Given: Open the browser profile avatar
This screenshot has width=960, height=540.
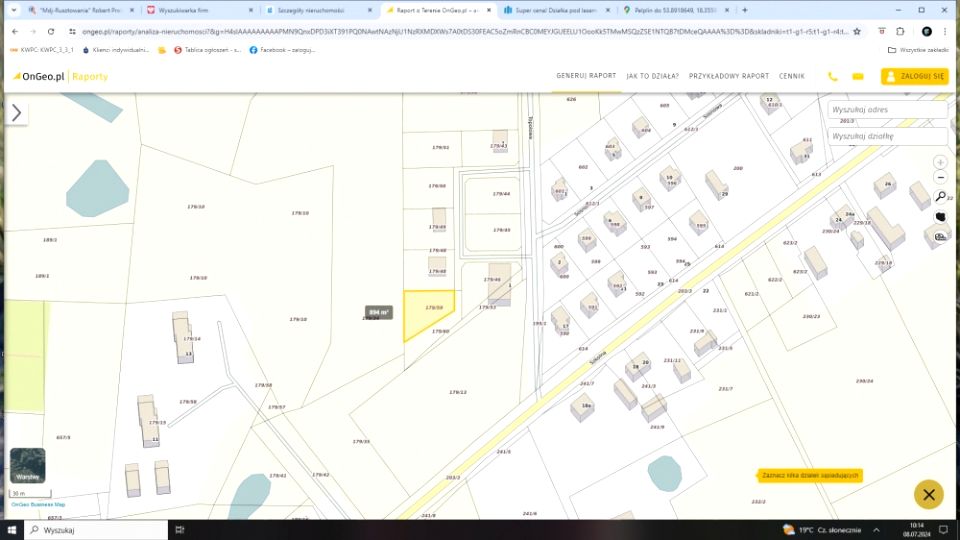Looking at the screenshot, I should coord(926,31).
